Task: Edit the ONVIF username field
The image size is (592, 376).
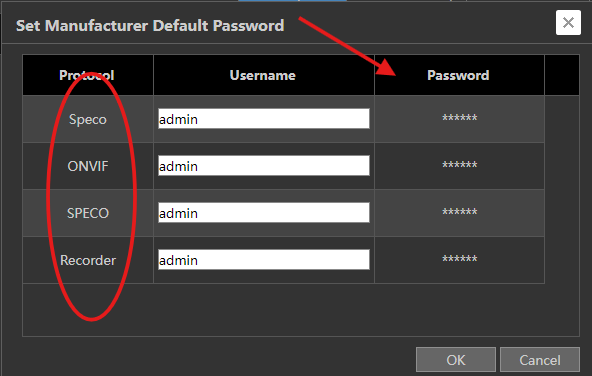Action: tap(264, 165)
